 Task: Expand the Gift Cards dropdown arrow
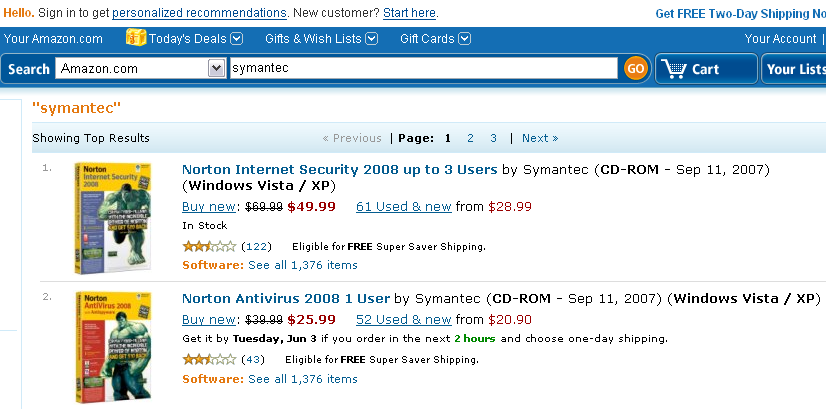460,39
